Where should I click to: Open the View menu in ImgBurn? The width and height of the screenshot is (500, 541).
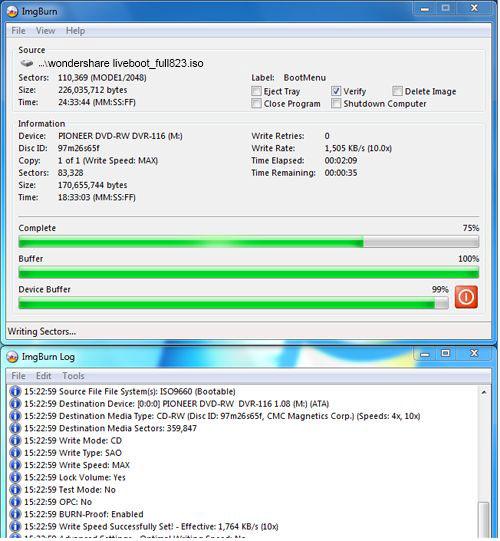tap(46, 31)
